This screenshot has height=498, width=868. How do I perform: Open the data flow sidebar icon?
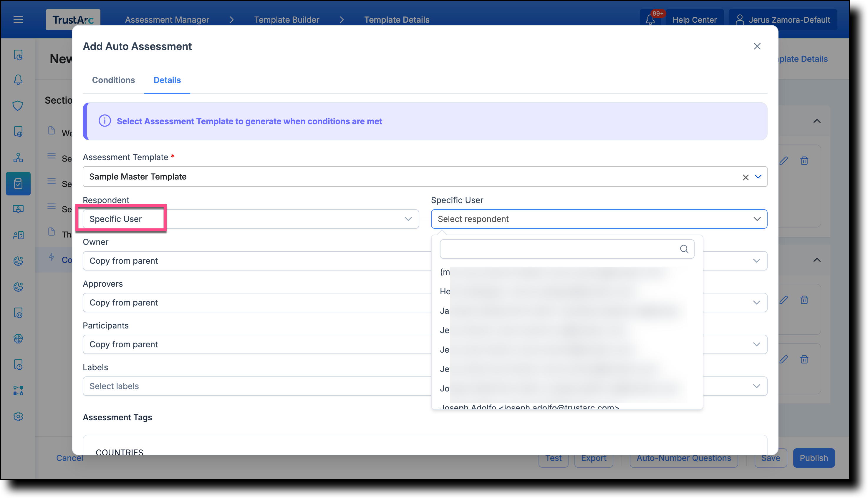pos(18,390)
